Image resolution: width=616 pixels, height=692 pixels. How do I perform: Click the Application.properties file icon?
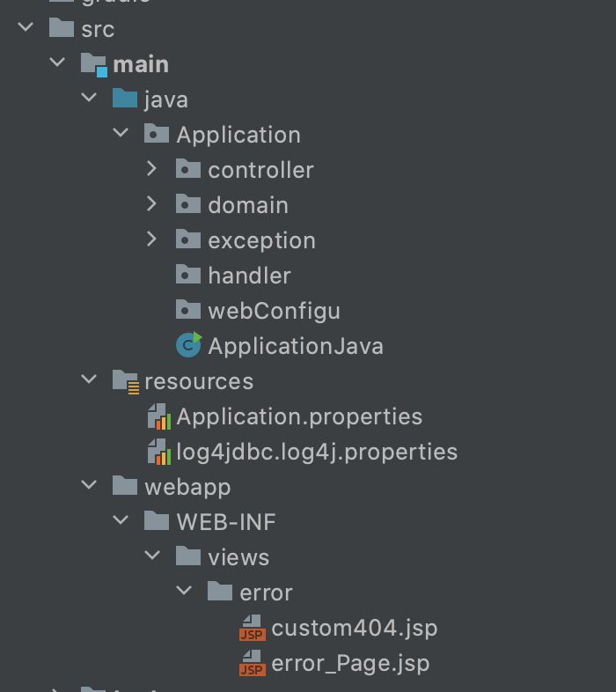[159, 416]
